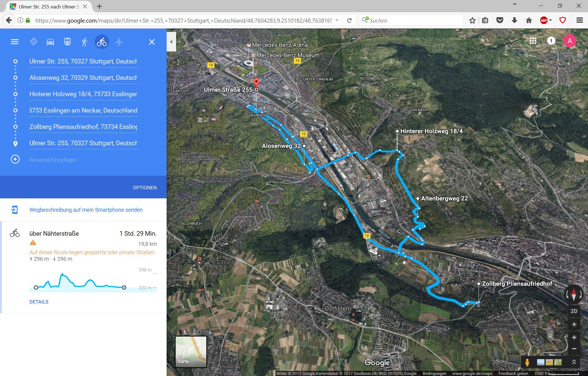Open downloads arrow
Screen dimensions: 588x376
[x=514, y=20]
